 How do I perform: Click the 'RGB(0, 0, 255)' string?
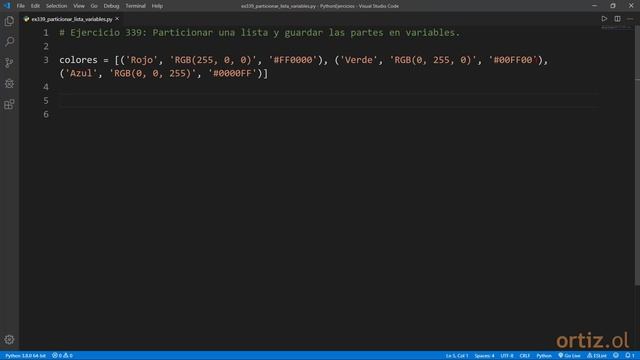coord(153,73)
